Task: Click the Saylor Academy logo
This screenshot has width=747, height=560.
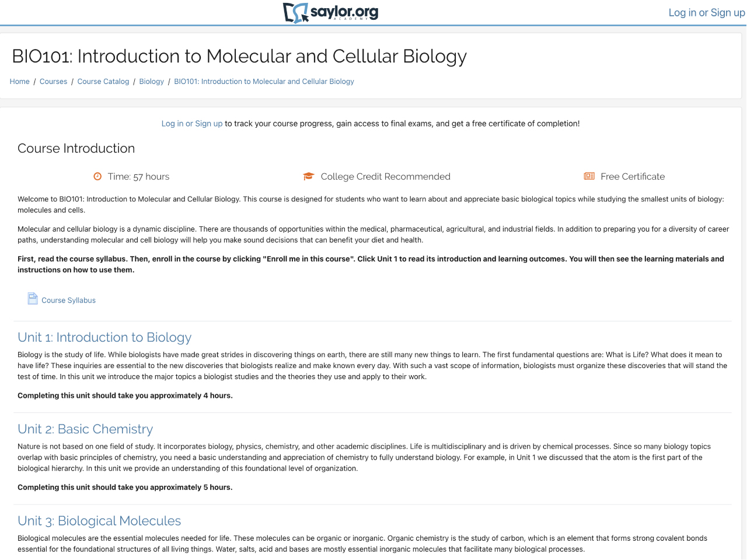Action: [x=330, y=12]
